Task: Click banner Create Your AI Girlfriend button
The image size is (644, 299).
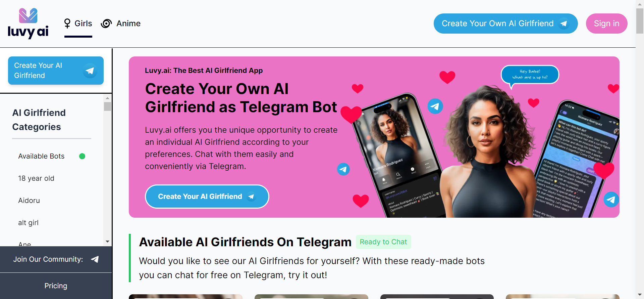Action: click(x=207, y=197)
